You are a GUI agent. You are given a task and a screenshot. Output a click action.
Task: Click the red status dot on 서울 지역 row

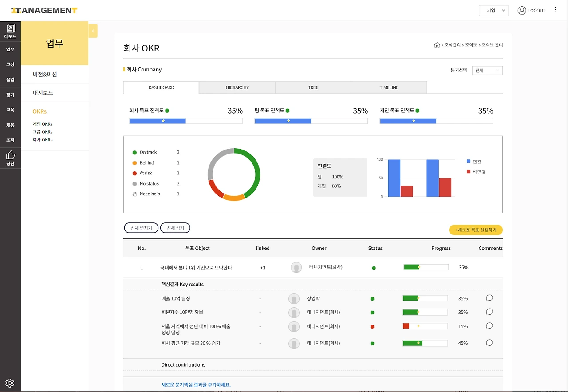[372, 327]
